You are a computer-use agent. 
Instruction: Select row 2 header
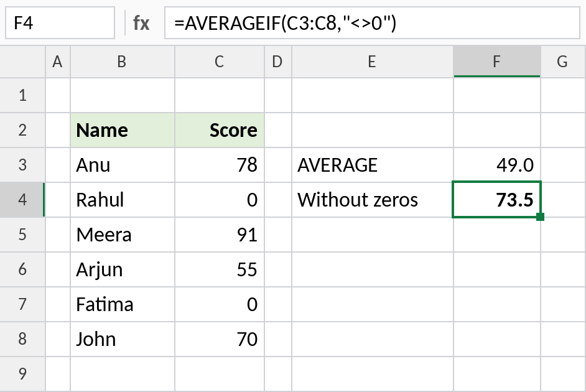22,130
